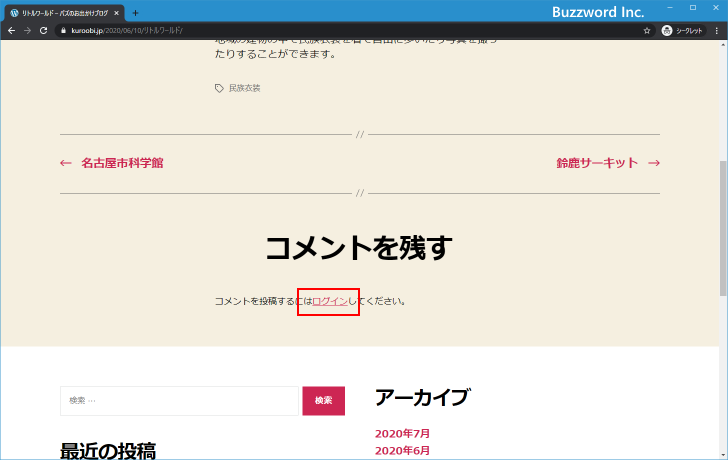Minimize the browser window
Screen dimensions: 728x460
point(670,7)
